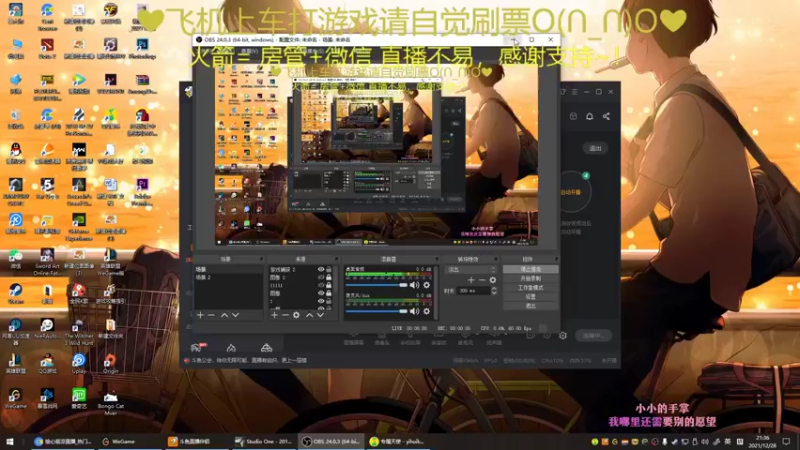800x450 pixels.
Task: Remove the selected scene with the minus icon
Action: [x=211, y=315]
